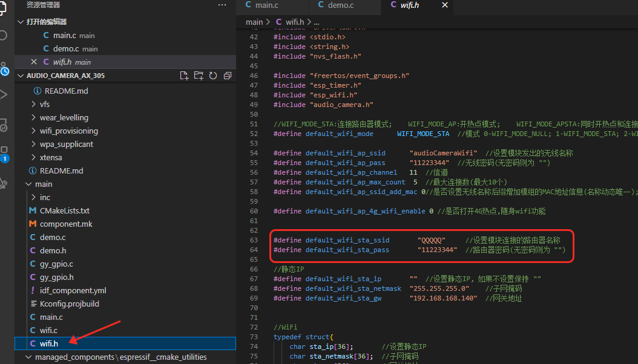Screen dimensions: 638x364
Task: Click line number 73 in gutter
Action: click(254, 337)
